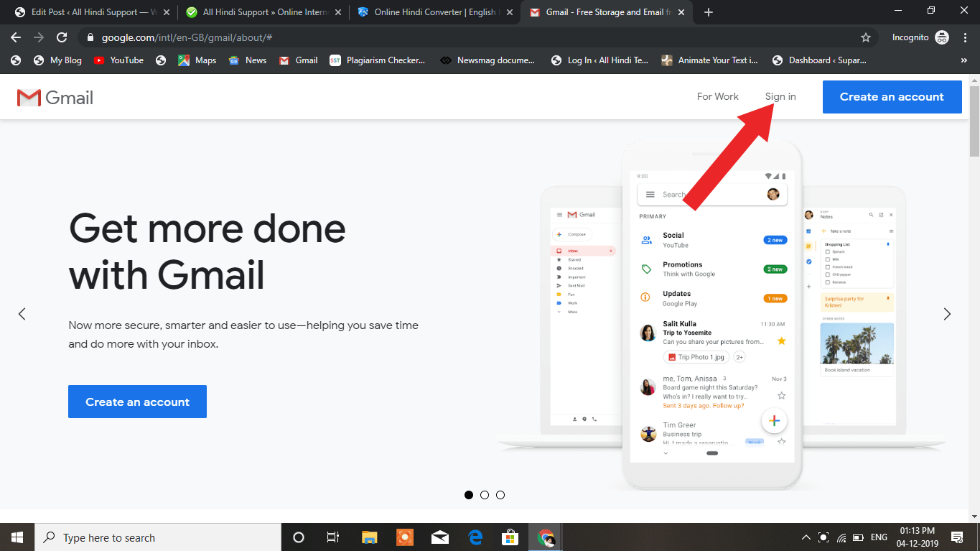Open Task View on the taskbar

point(333,537)
